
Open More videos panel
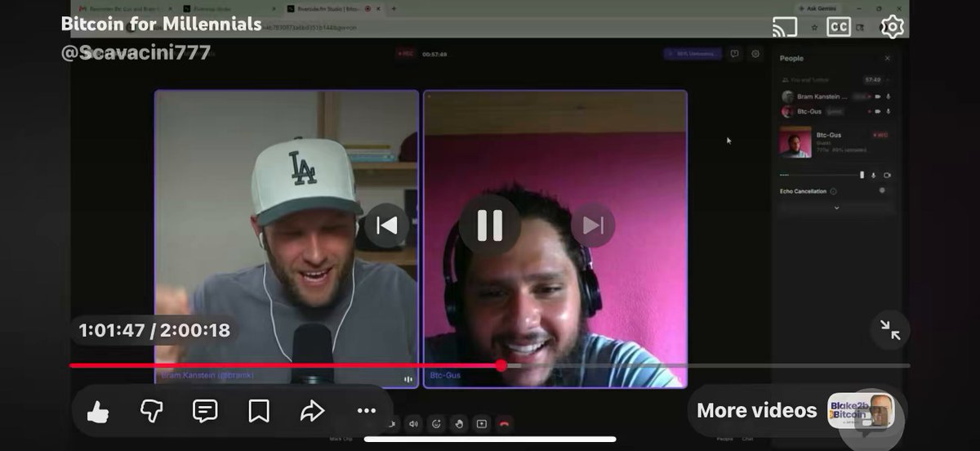pos(756,410)
